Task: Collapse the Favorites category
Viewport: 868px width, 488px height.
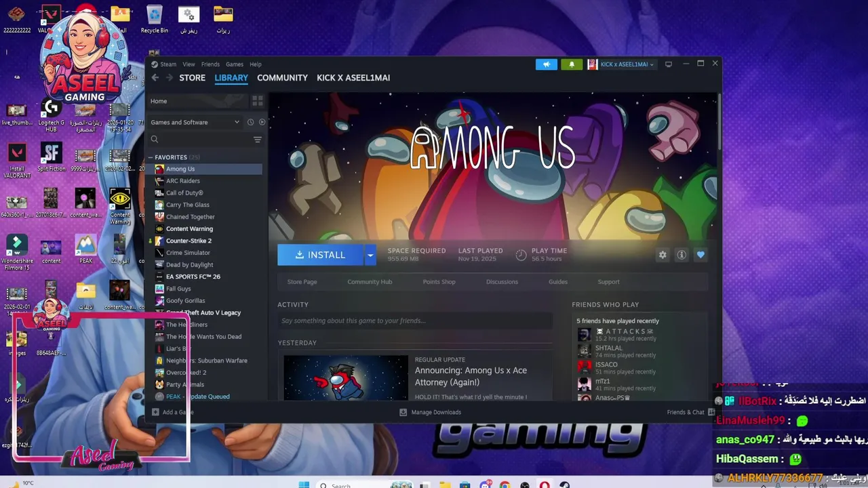Action: 151,157
